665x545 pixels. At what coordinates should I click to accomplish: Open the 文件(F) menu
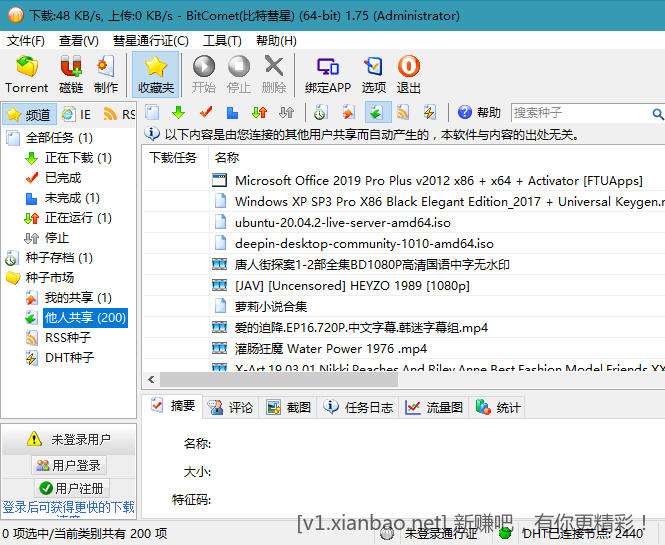click(26, 41)
